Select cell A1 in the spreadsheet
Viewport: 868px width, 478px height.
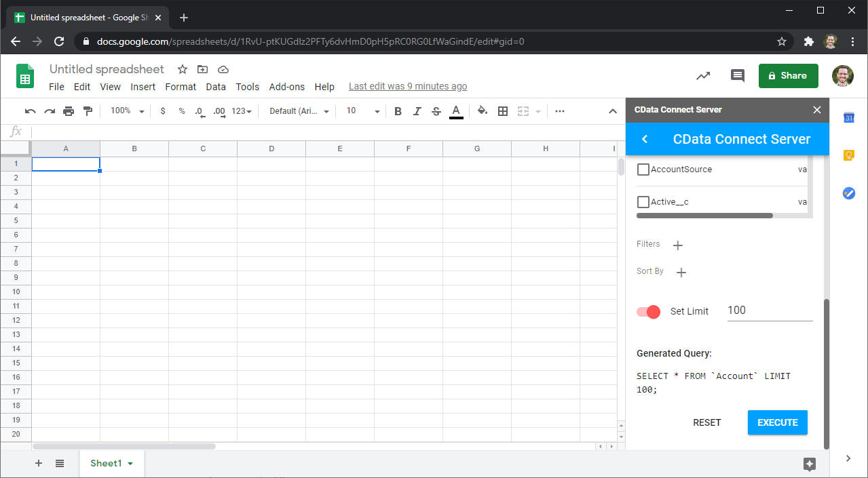coord(66,164)
